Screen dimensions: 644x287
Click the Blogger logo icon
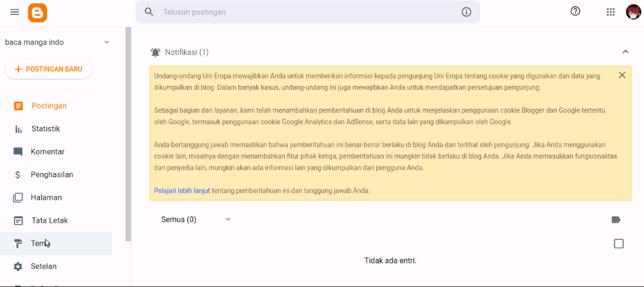(37, 12)
